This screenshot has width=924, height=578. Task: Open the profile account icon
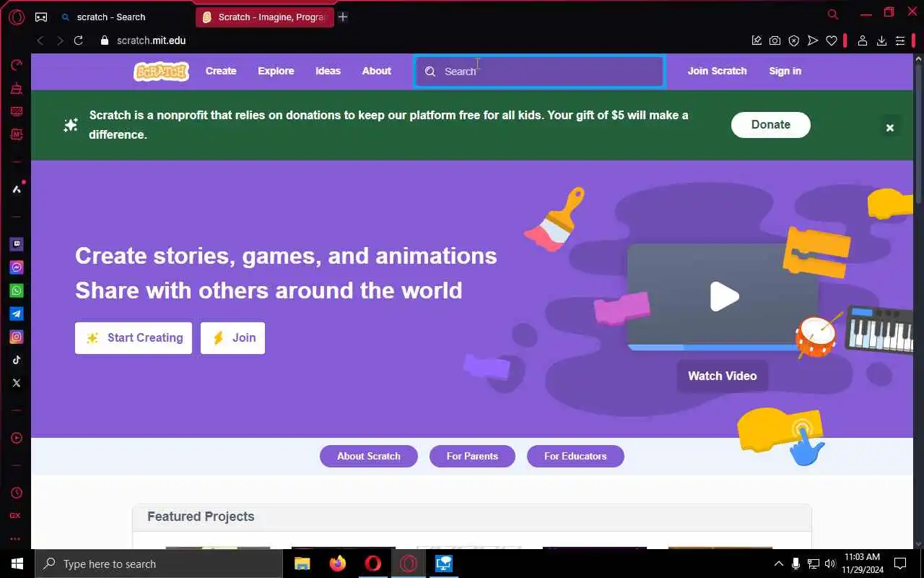tap(862, 40)
